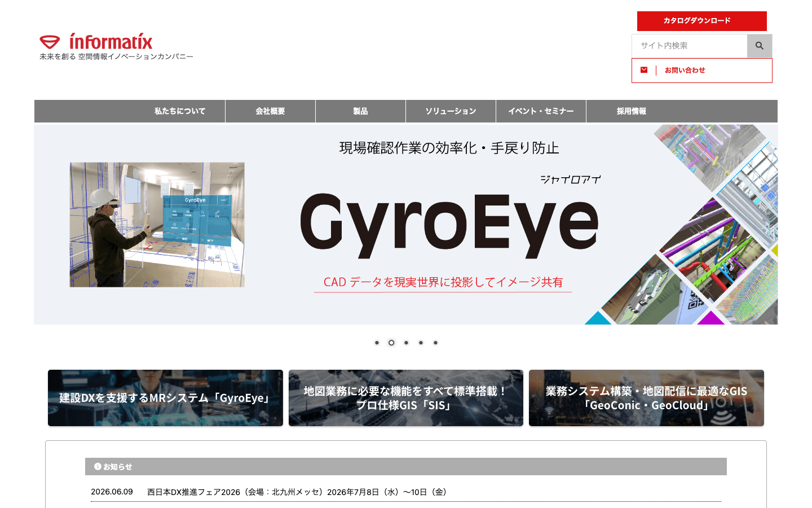Viewport: 812px width, 508px height.
Task: Click the informatix logo
Action: click(96, 41)
